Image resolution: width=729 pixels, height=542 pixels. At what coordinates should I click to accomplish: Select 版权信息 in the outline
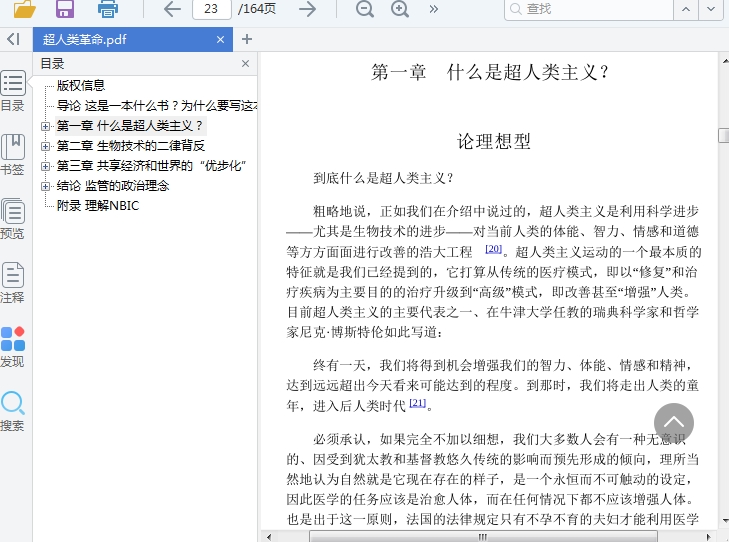(81, 86)
